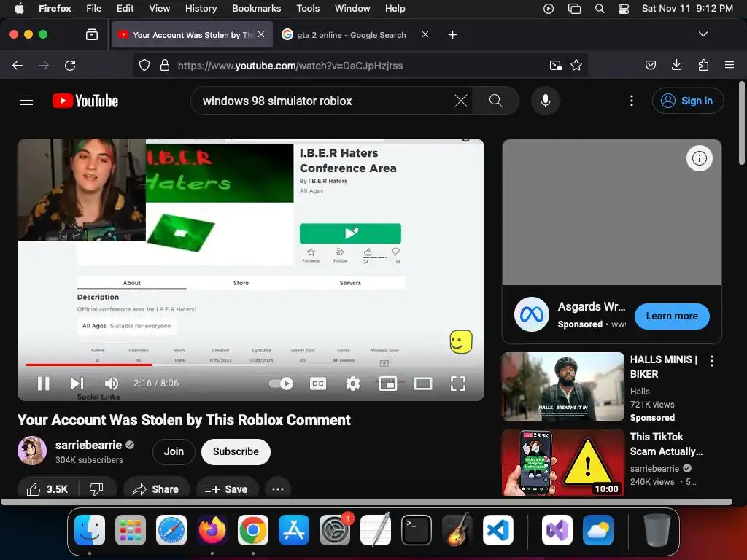Open Terminal from the dock
Viewport: 747px width, 560px height.
click(417, 529)
